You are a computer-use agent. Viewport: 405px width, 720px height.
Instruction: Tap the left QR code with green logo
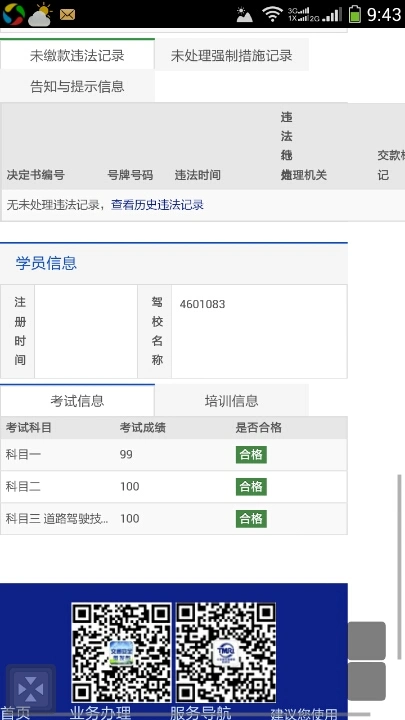(121, 652)
